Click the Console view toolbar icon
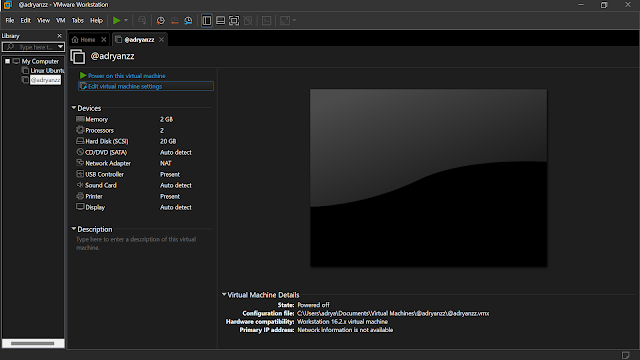Viewport: 640px width, 360px height. click(x=267, y=20)
